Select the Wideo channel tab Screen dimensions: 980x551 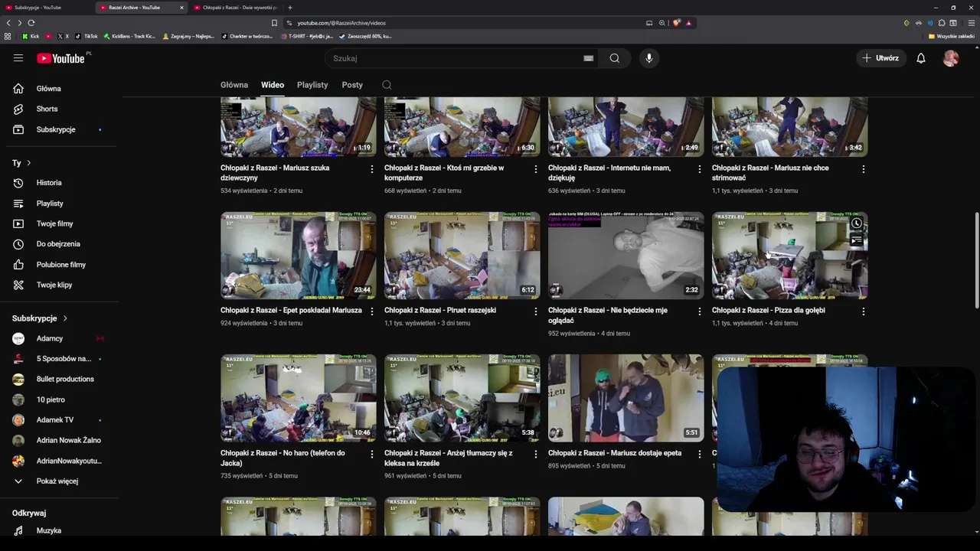point(273,85)
